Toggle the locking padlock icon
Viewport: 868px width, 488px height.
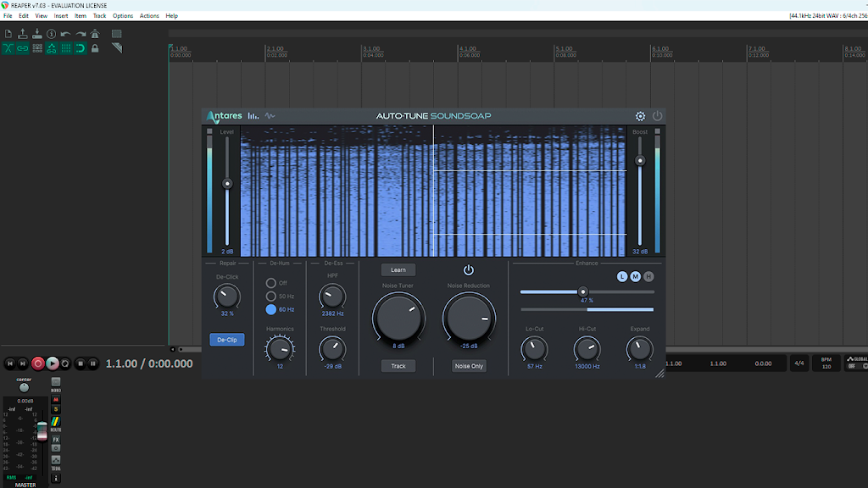point(95,48)
